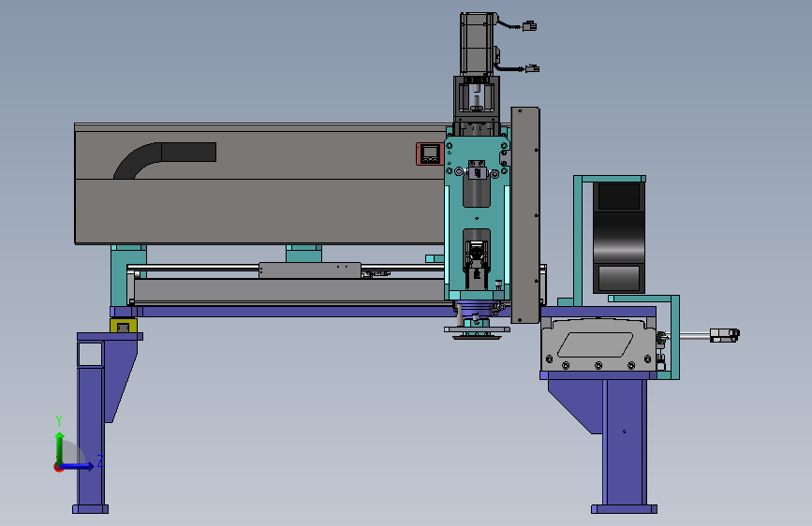Select the blue Z axis arrow of triad
Viewport: 812px width, 526px height.
click(x=78, y=466)
